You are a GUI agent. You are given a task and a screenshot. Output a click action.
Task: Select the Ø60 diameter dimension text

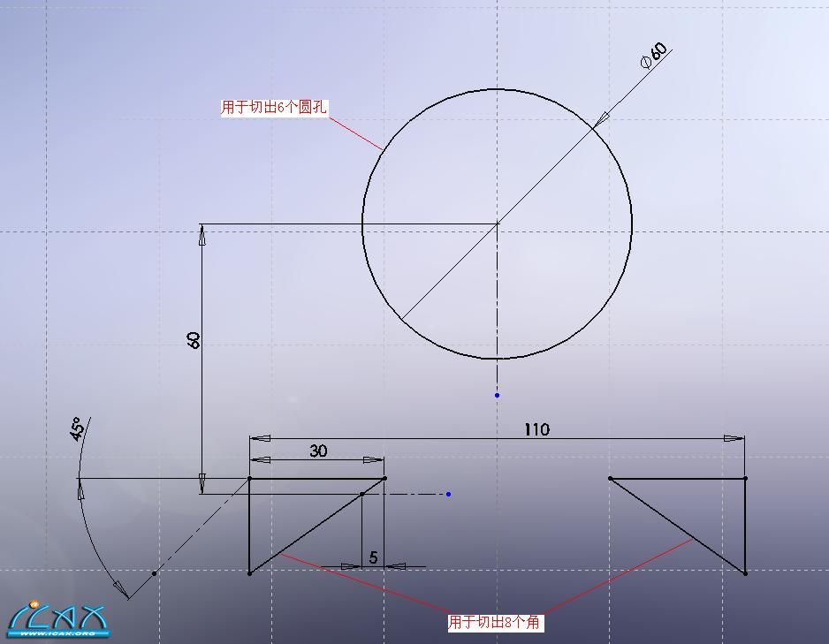pos(654,56)
